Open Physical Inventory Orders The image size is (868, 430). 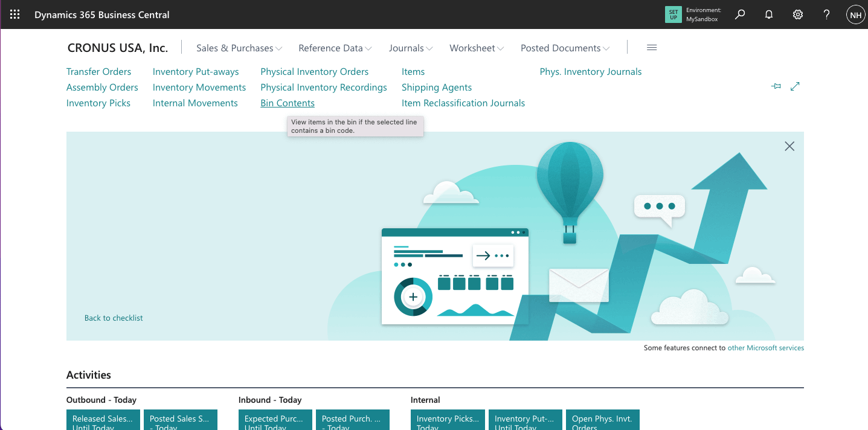(315, 72)
